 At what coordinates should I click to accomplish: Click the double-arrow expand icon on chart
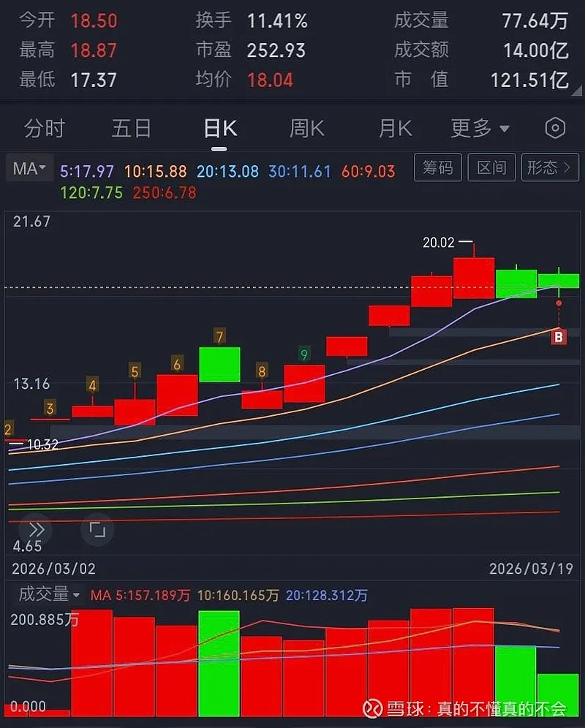pyautogui.click(x=36, y=530)
